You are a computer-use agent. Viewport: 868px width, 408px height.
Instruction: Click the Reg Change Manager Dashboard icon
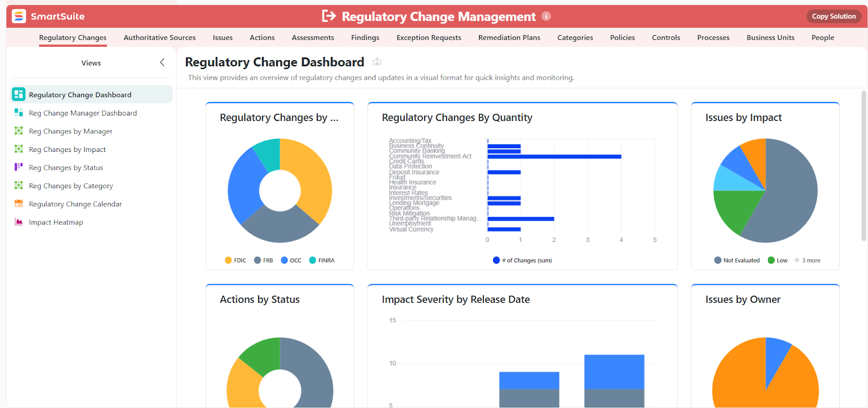19,113
